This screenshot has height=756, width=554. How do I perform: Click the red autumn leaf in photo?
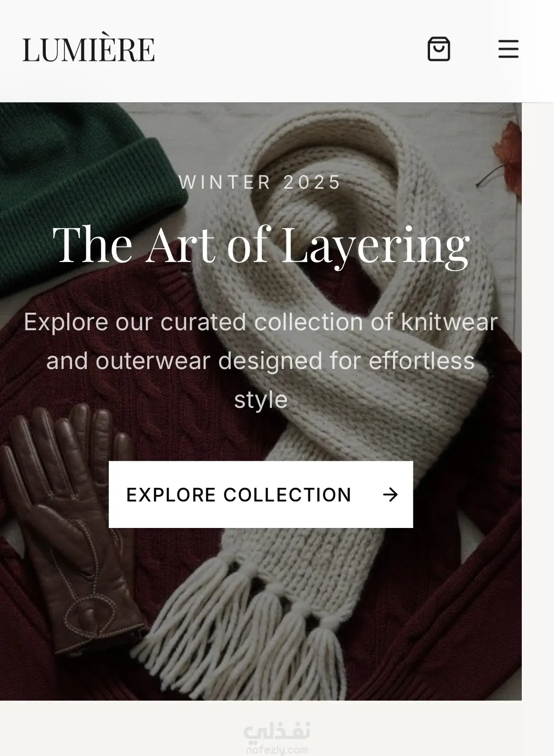tap(509, 155)
